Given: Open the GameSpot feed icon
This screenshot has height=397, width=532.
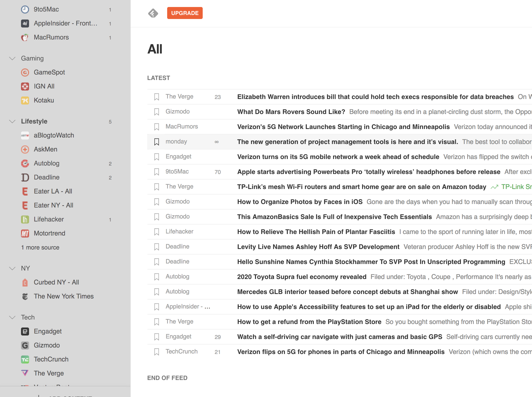Looking at the screenshot, I should coord(25,72).
